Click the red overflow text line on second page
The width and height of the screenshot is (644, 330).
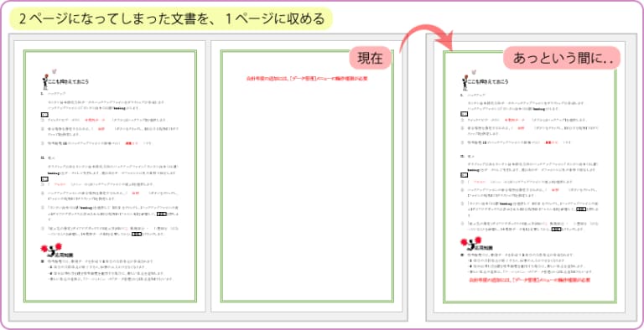[x=306, y=78]
